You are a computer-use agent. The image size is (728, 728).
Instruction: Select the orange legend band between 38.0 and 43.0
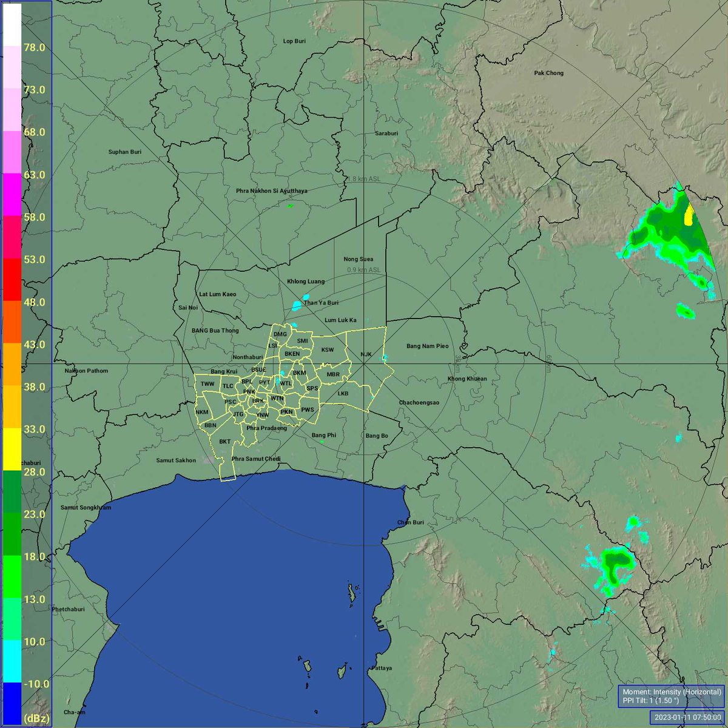[12, 364]
